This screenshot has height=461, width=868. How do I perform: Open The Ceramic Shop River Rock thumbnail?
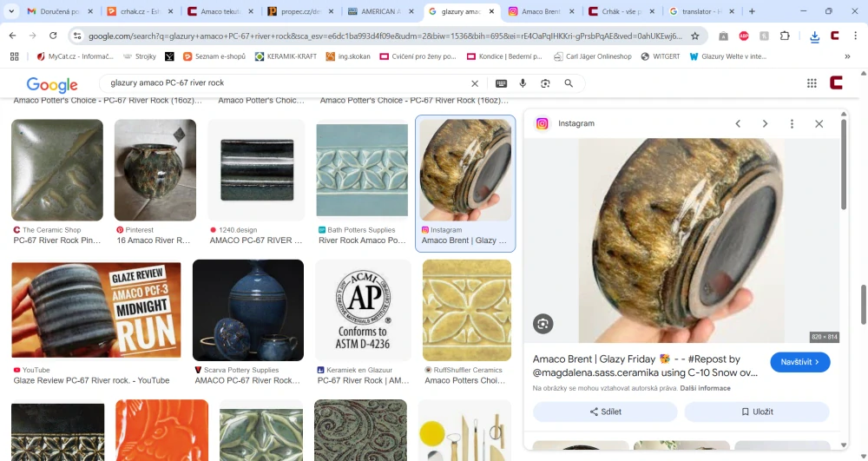click(57, 170)
